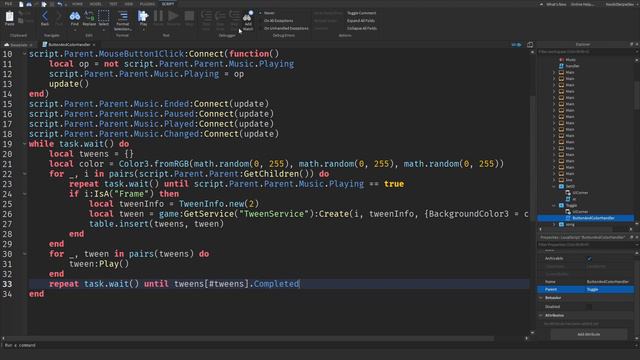The width and height of the screenshot is (640, 360).
Task: Click the Expand All Folds button
Action: click(x=361, y=20)
